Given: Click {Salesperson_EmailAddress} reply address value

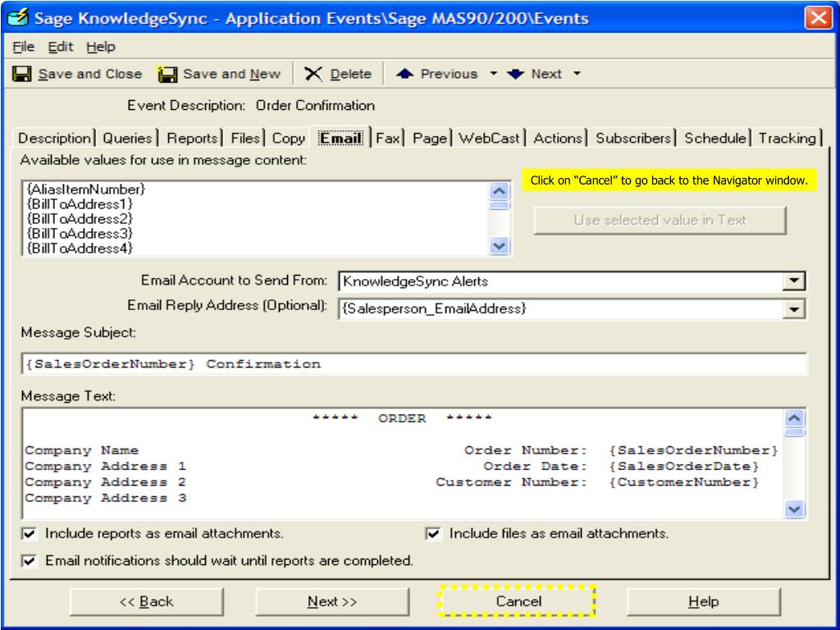Looking at the screenshot, I should pos(434,309).
